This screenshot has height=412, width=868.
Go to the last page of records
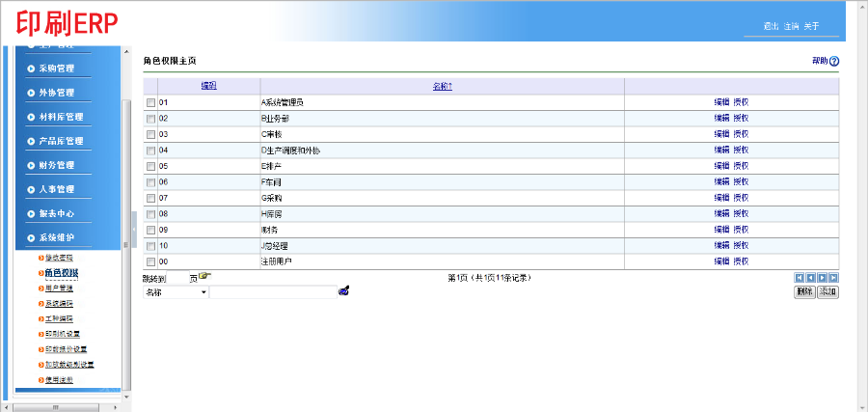pos(833,278)
